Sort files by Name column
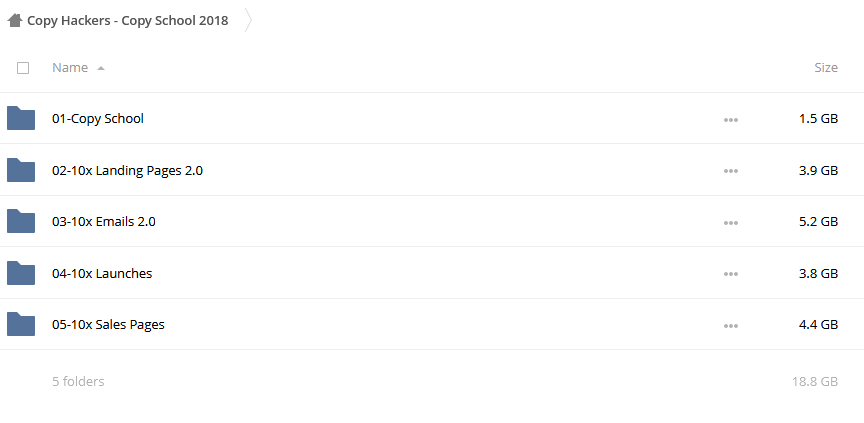This screenshot has height=423, width=864. tap(70, 67)
